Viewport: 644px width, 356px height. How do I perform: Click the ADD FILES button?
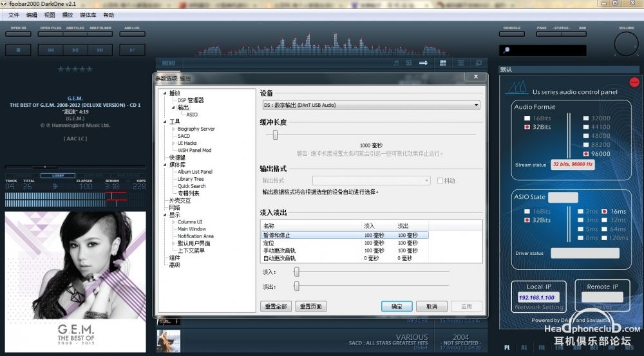[75, 33]
